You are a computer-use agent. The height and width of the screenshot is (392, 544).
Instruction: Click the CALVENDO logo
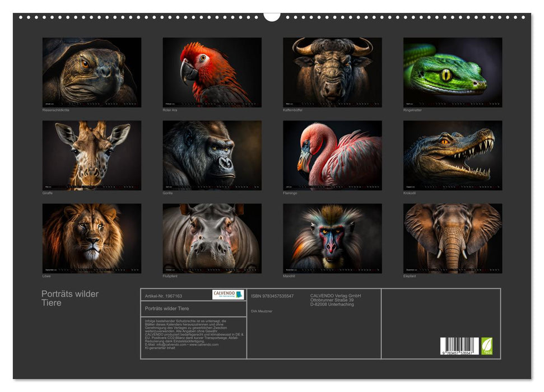click(228, 295)
